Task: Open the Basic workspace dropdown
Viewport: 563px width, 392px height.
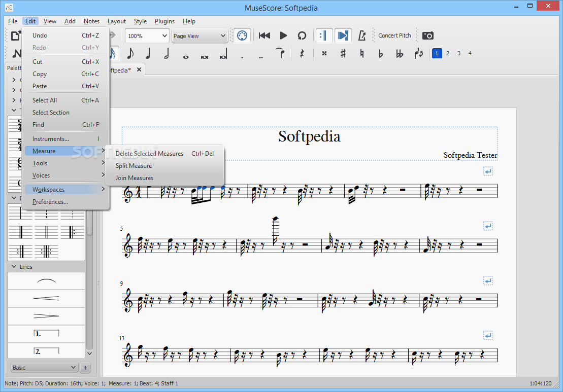Action: (44, 368)
